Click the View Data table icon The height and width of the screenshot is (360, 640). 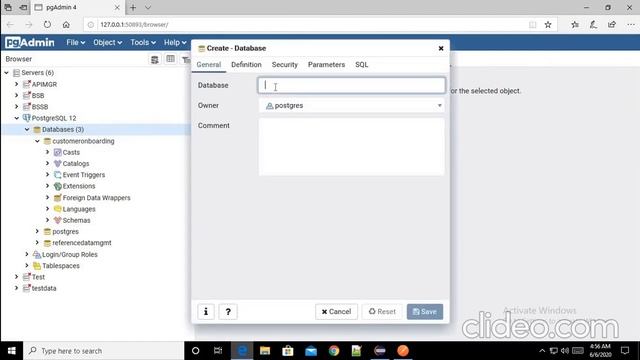pos(171,60)
